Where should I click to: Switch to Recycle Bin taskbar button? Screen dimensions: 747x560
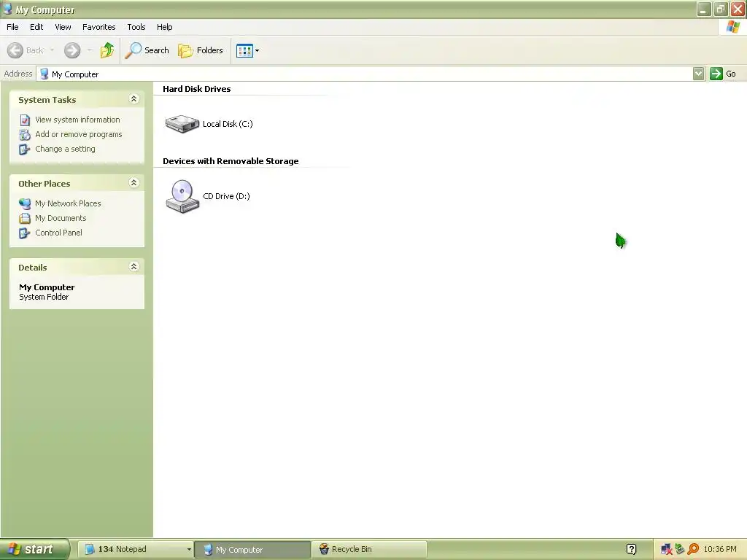(x=369, y=549)
